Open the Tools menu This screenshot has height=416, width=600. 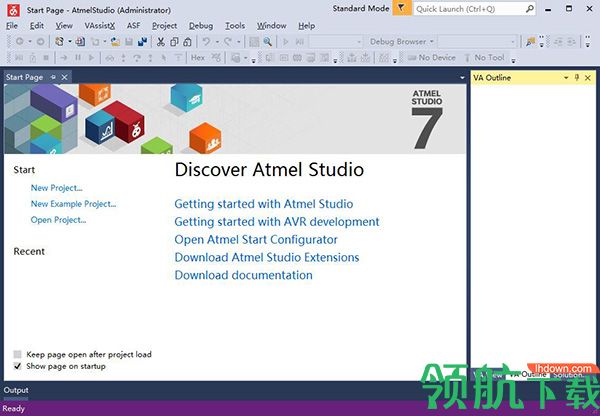coord(235,26)
